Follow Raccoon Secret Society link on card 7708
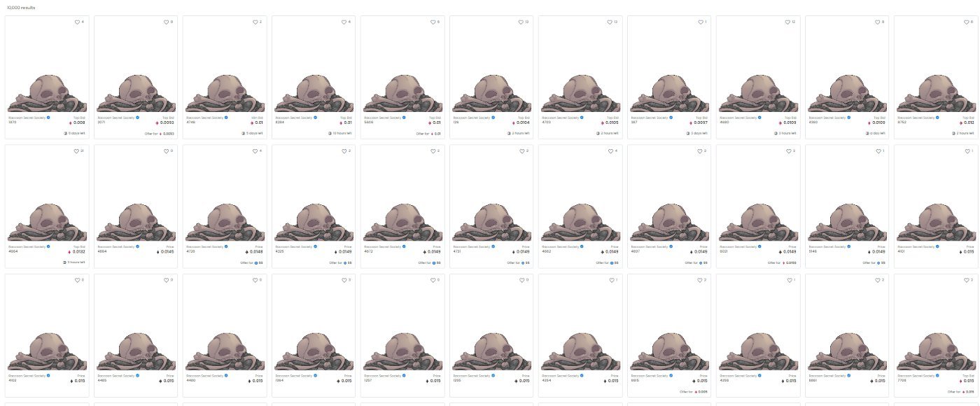The width and height of the screenshot is (980, 406). coord(916,375)
